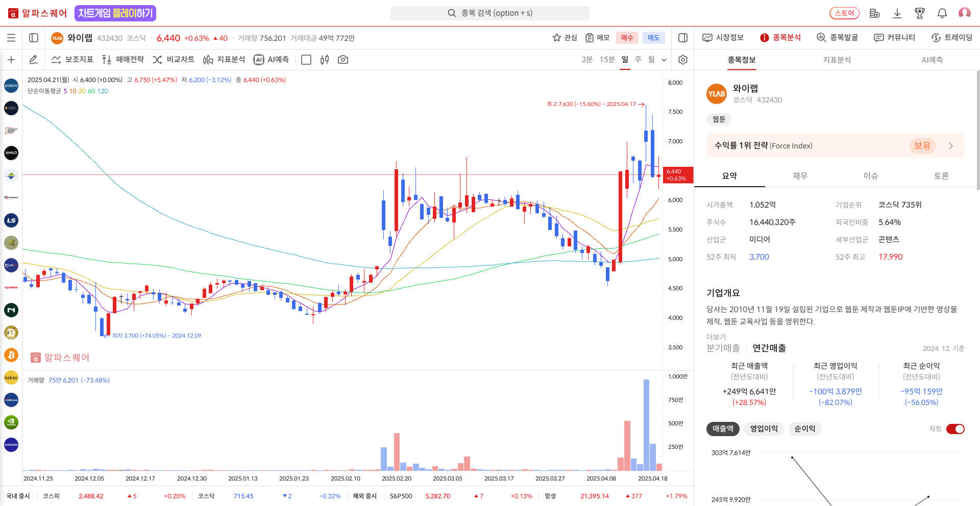
Task: Click the square layout icon in toolbar
Action: click(306, 60)
